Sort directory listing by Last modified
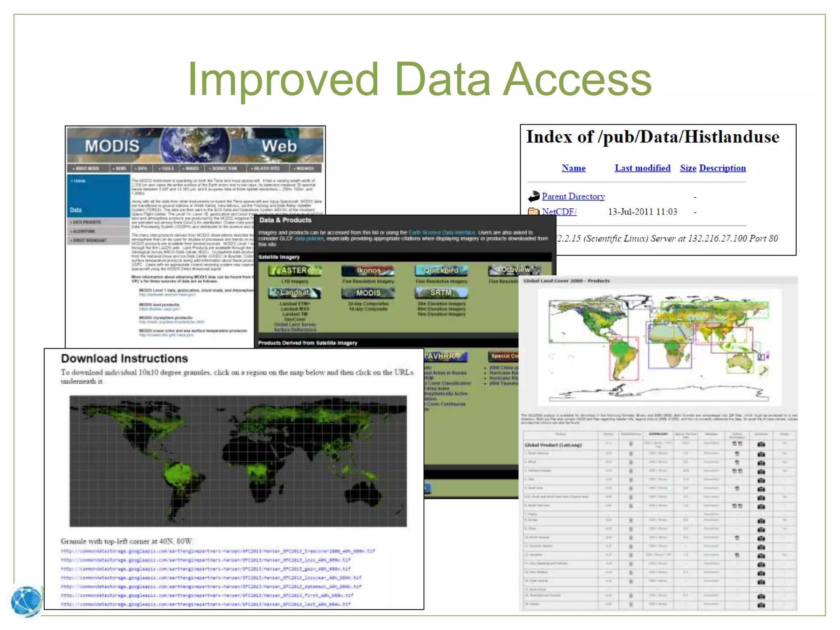The width and height of the screenshot is (840, 630). (x=642, y=168)
